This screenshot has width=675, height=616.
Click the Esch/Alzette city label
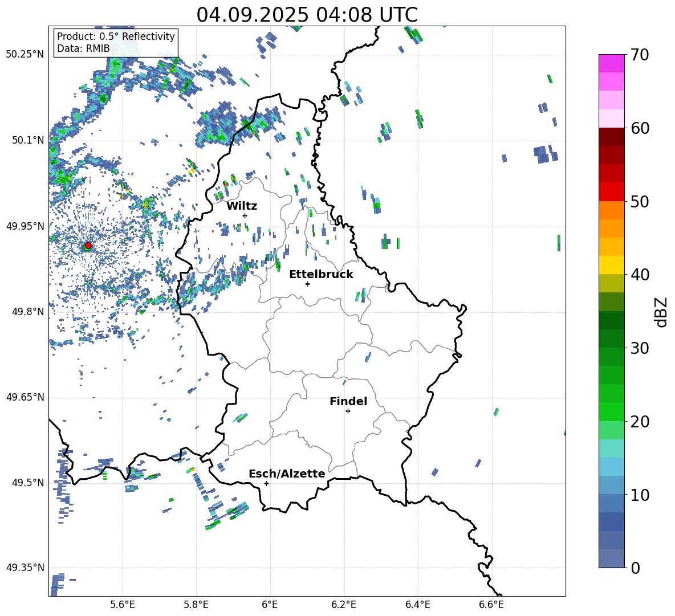(x=287, y=474)
